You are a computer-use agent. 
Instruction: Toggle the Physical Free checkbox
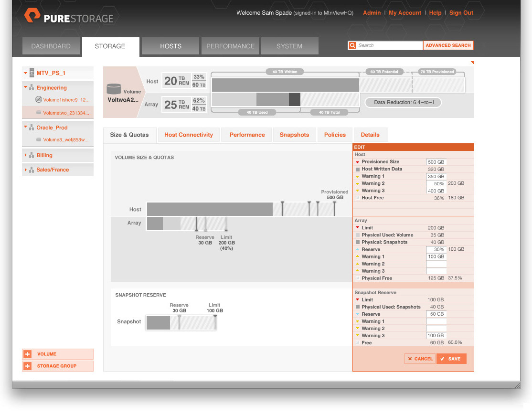point(358,278)
